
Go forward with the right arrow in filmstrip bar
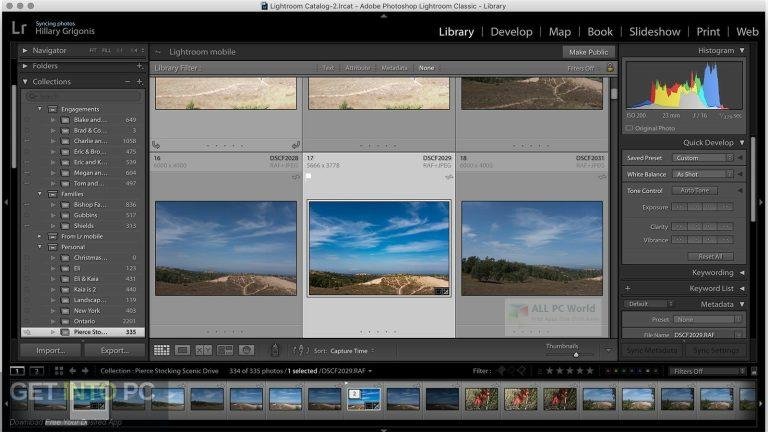[x=85, y=371]
